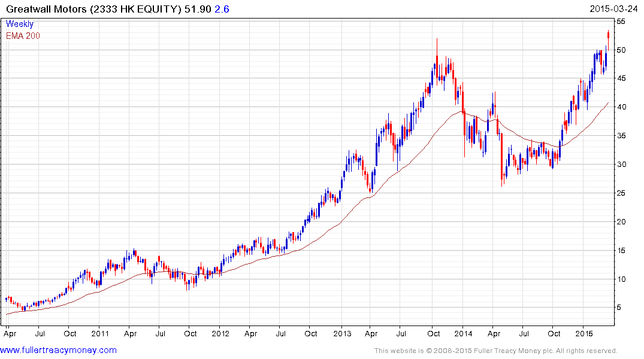Click the 'Weekly' legend label
Image resolution: width=644 pixels, height=359 pixels.
click(19, 24)
